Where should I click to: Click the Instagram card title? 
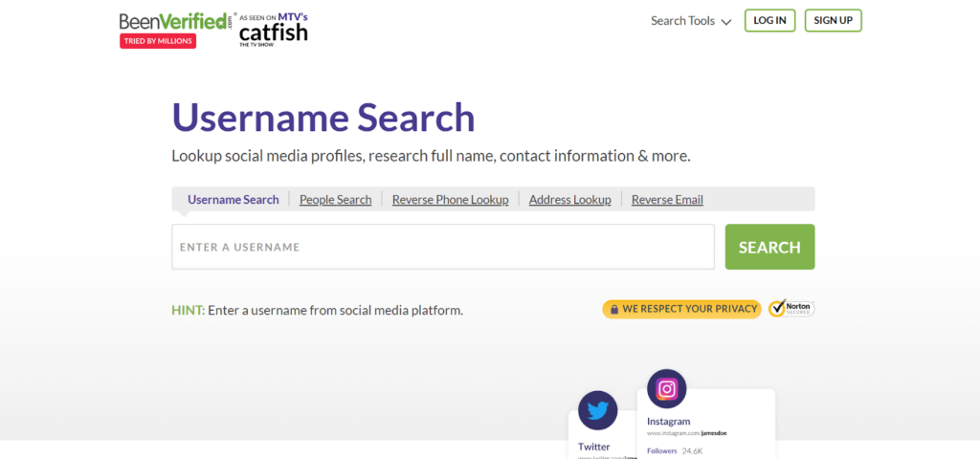point(668,421)
